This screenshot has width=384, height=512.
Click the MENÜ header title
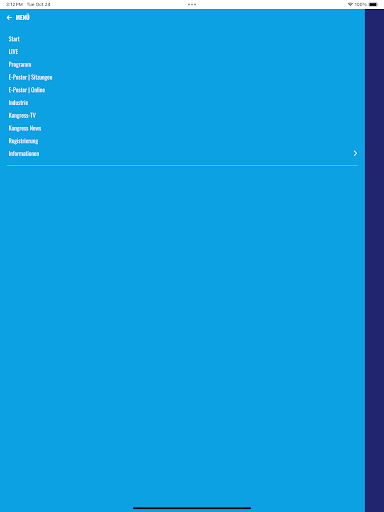pos(23,17)
